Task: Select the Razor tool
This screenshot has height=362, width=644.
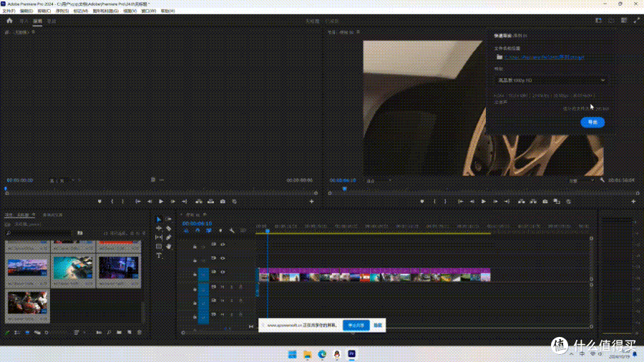Action: coord(168,229)
